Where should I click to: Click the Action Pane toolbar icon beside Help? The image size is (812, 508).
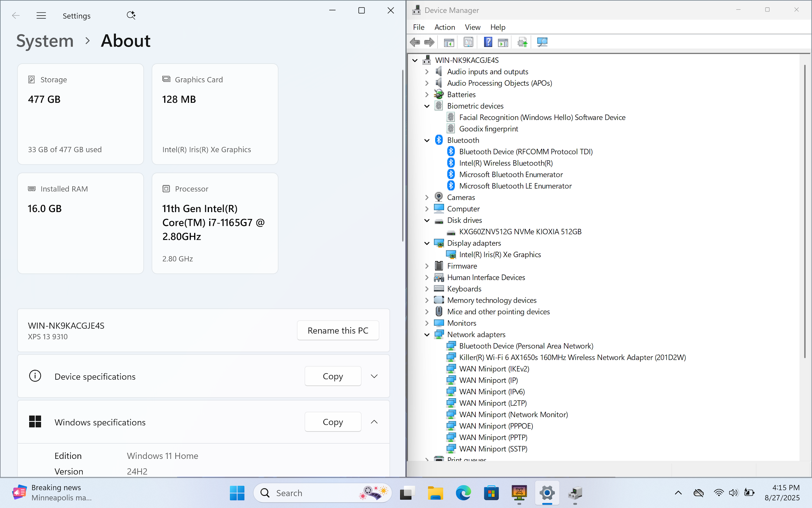503,42
